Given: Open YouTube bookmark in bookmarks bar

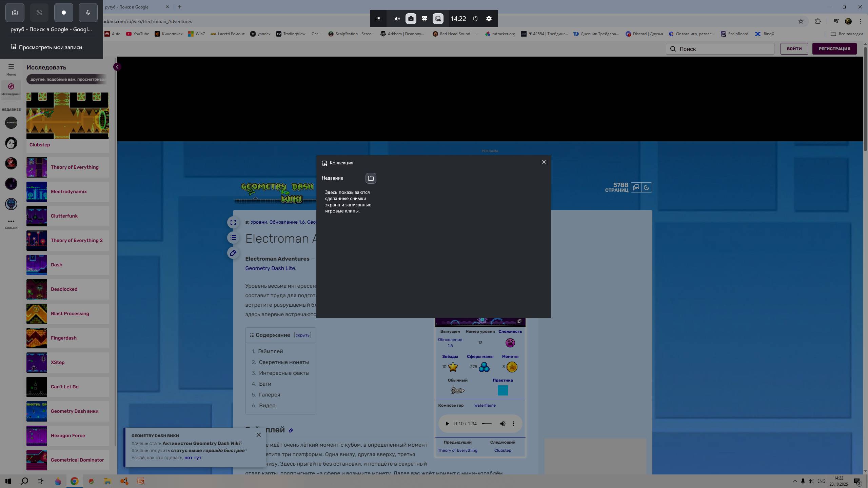Looking at the screenshot, I should (x=138, y=34).
